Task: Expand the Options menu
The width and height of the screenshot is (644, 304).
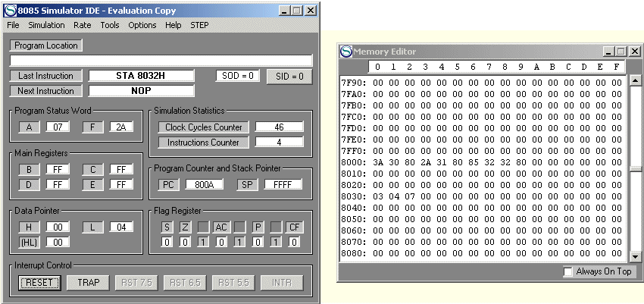Action: (x=142, y=25)
